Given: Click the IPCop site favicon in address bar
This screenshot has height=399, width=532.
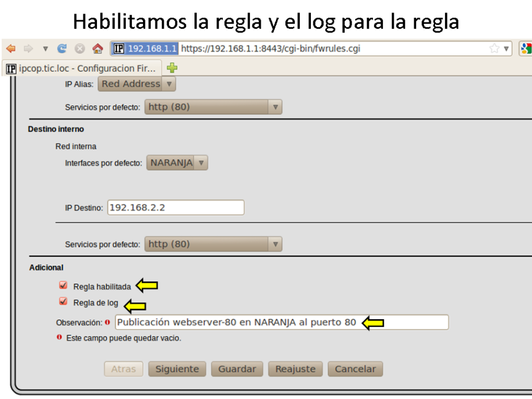Looking at the screenshot, I should 118,48.
